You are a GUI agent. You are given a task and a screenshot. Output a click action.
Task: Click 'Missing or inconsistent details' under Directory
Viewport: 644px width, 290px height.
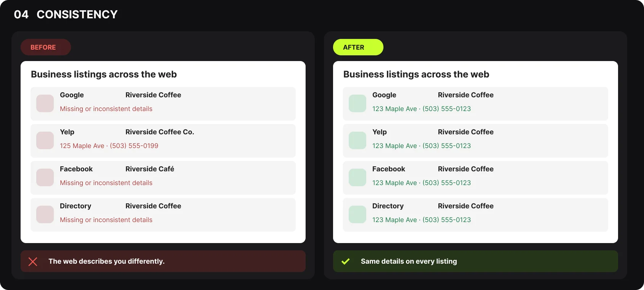pyautogui.click(x=106, y=220)
